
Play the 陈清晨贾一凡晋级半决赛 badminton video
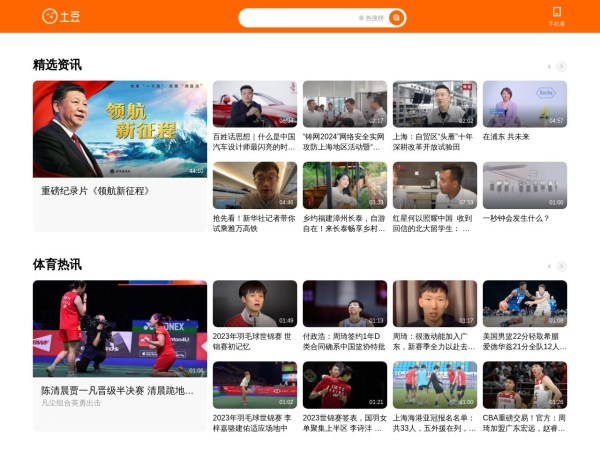(119, 328)
